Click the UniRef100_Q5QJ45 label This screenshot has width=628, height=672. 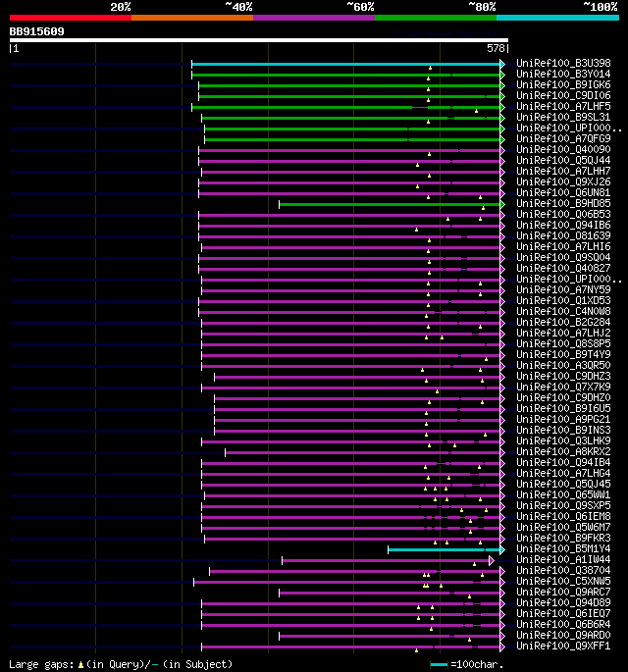click(x=563, y=484)
